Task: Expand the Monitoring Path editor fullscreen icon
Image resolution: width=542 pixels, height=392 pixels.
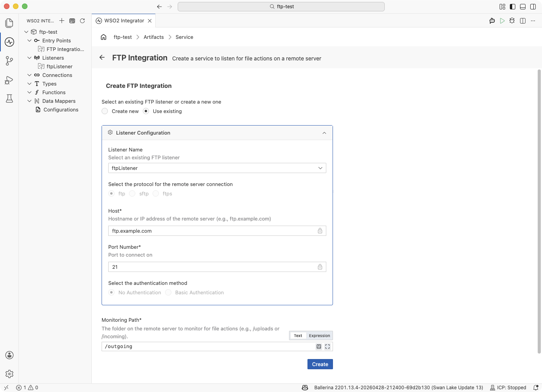Action: [x=327, y=346]
